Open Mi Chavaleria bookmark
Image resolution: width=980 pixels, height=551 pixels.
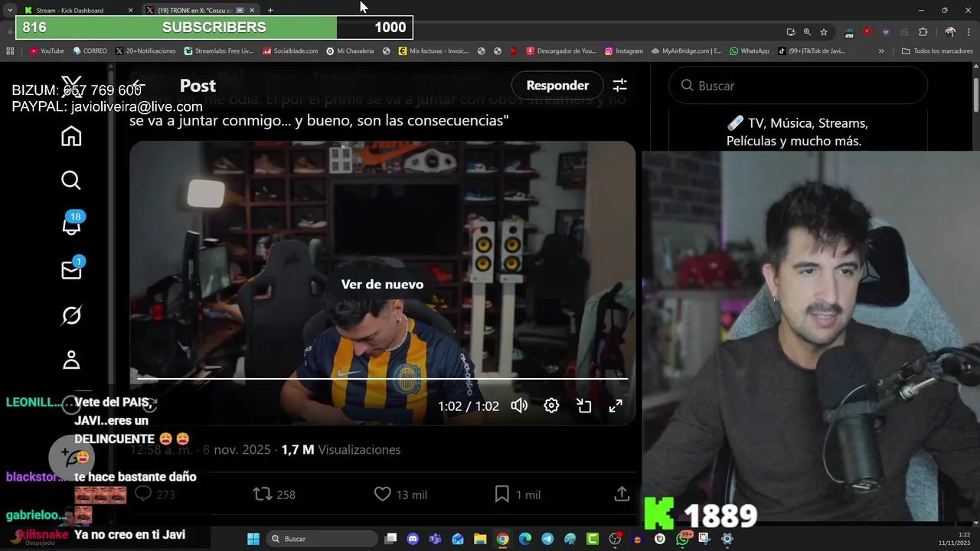tap(350, 51)
